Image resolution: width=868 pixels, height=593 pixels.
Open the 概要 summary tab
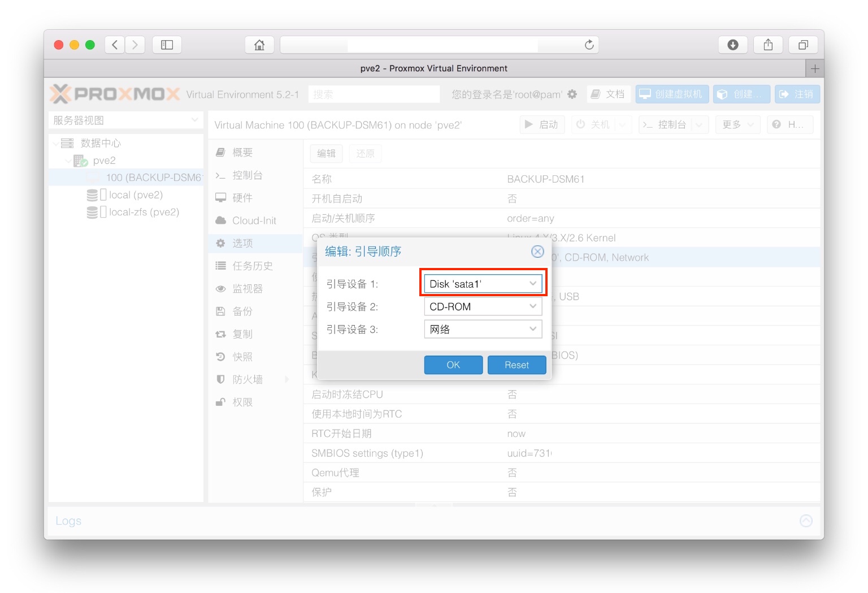255,153
